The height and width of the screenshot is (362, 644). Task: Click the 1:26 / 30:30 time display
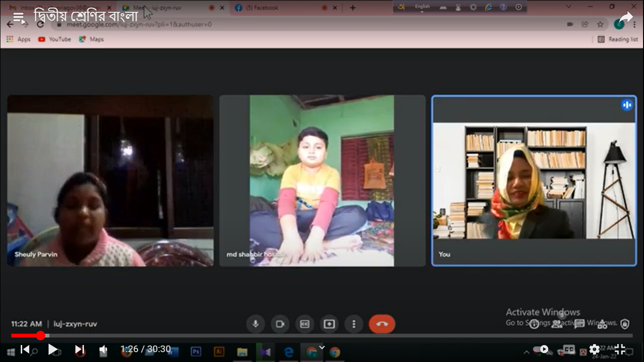coord(145,349)
